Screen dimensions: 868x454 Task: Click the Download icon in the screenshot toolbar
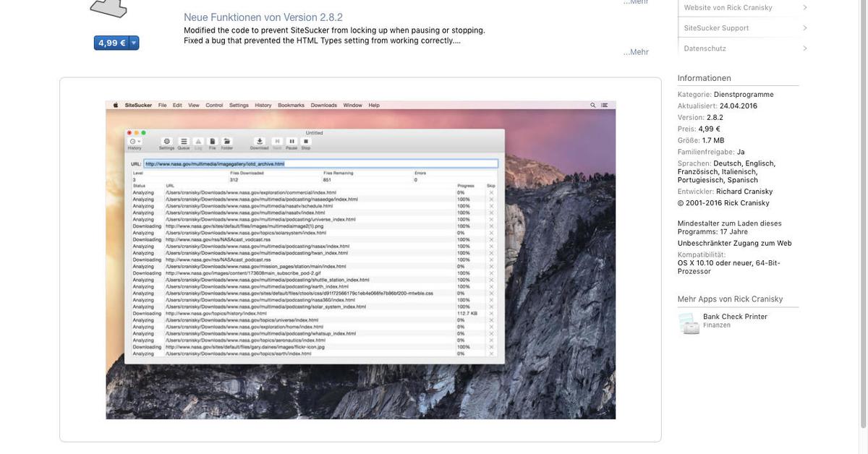(x=260, y=142)
